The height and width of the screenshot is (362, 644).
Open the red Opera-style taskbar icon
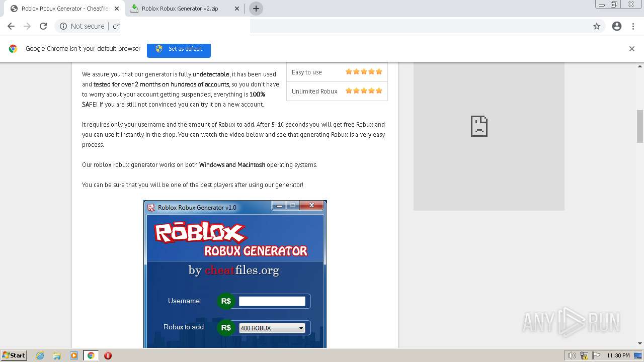108,355
